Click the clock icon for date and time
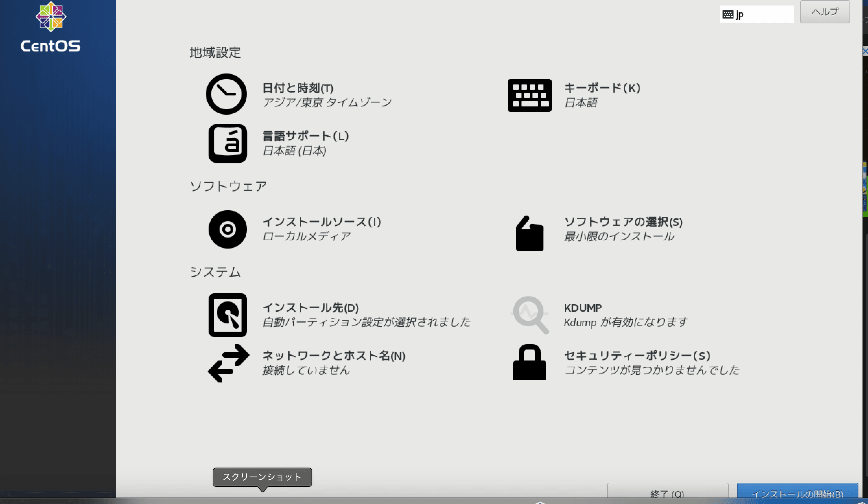Viewport: 868px width, 504px height. [226, 94]
